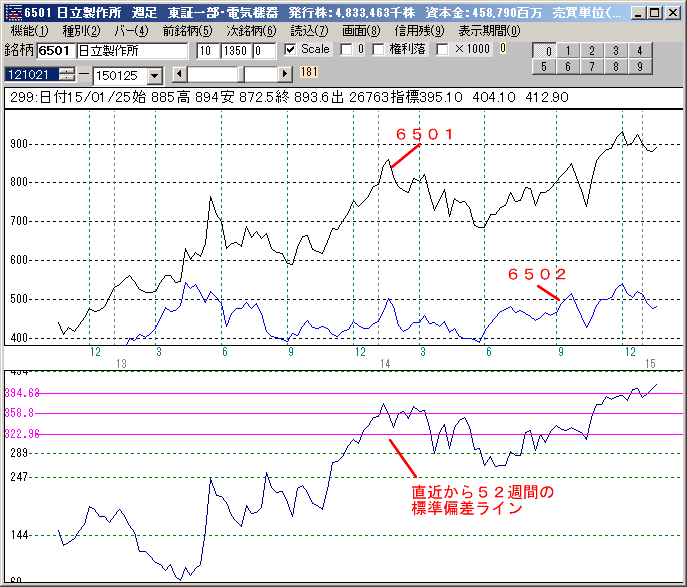Click number button 8 in grid

616,67
